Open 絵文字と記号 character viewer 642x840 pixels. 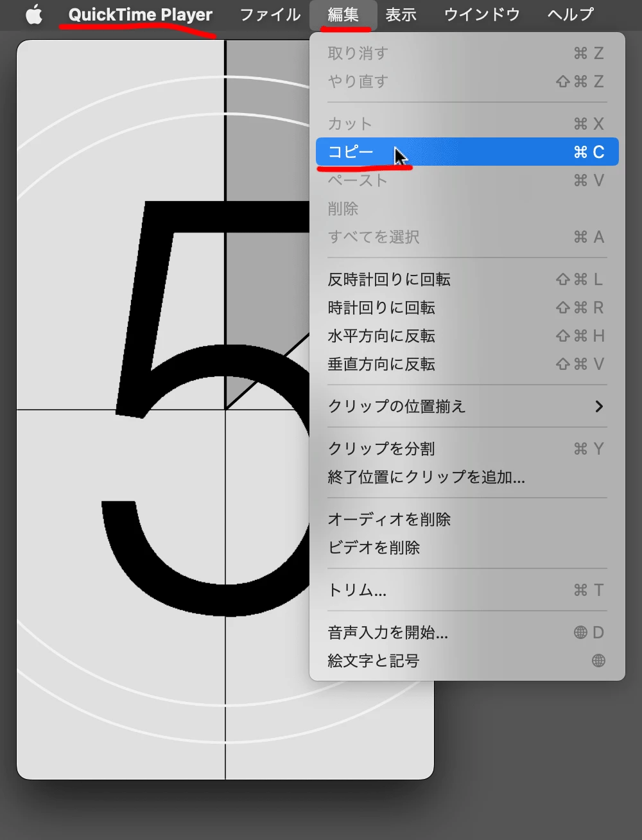click(467, 661)
